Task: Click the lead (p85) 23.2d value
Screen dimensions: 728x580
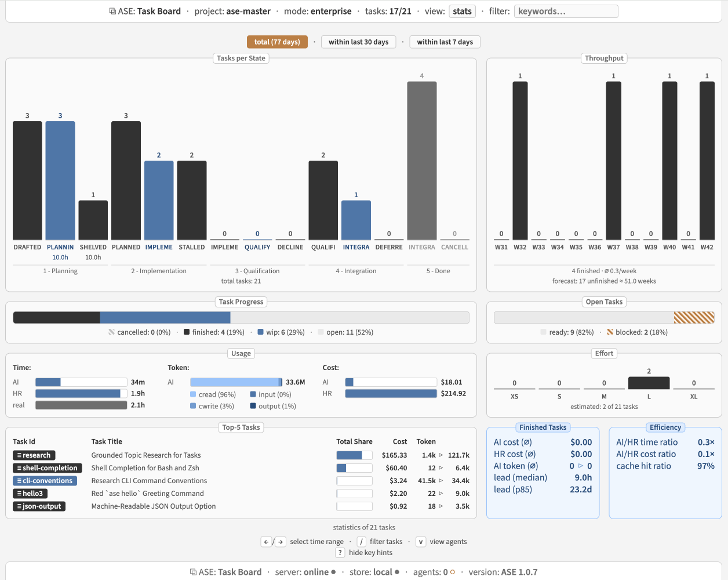Action: (581, 490)
